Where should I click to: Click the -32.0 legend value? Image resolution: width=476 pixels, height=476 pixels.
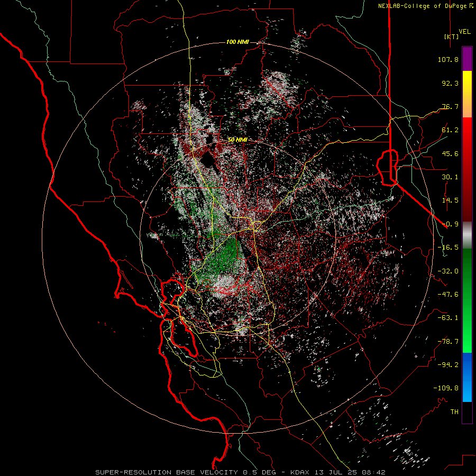(448, 271)
